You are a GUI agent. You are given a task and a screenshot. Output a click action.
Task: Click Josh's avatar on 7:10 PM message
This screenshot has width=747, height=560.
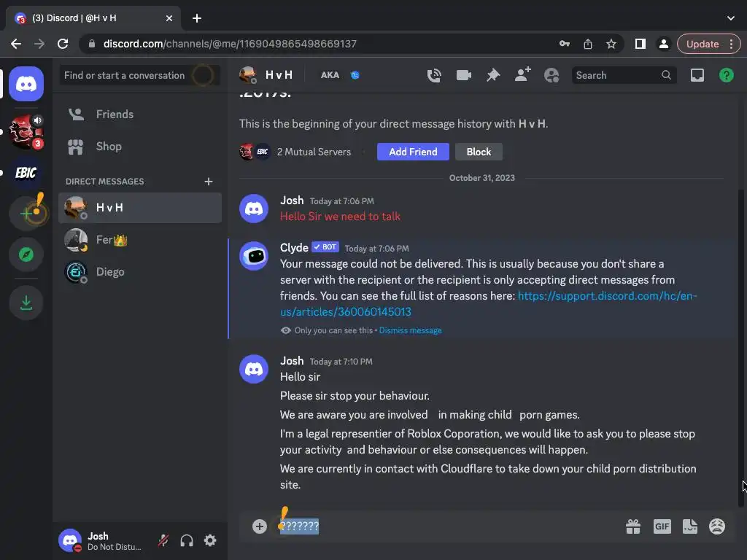click(x=254, y=369)
